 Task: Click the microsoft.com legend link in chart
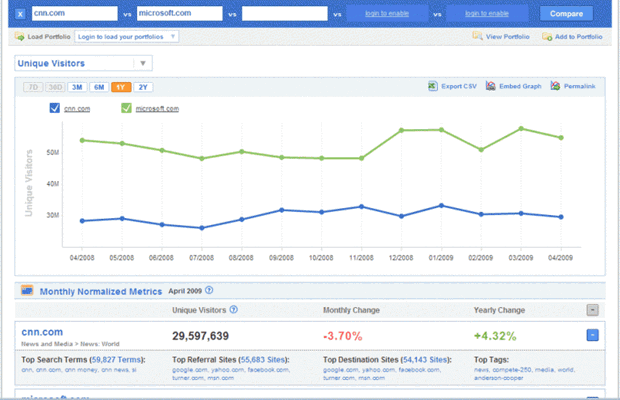pyautogui.click(x=157, y=109)
